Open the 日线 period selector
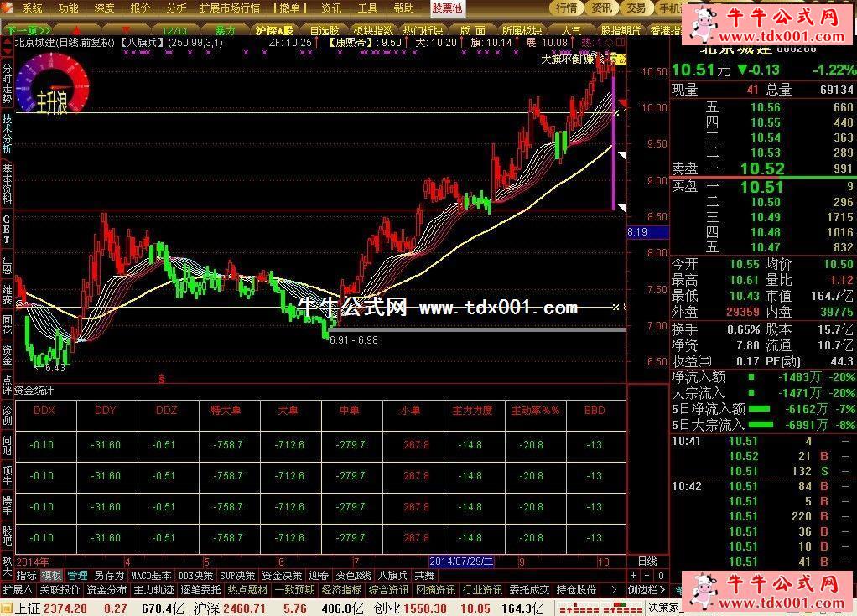This screenshot has width=857, height=616. click(x=647, y=561)
